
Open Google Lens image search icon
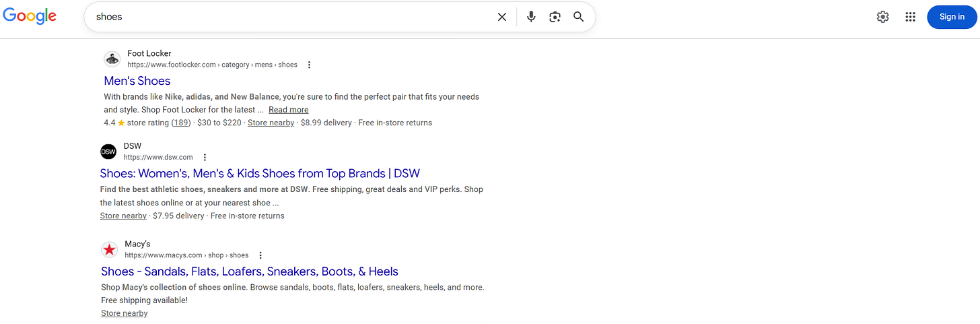click(x=555, y=17)
